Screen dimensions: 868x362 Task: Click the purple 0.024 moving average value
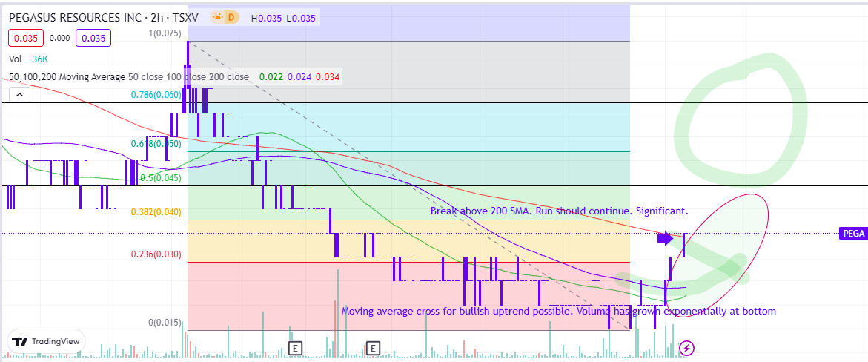tap(299, 77)
